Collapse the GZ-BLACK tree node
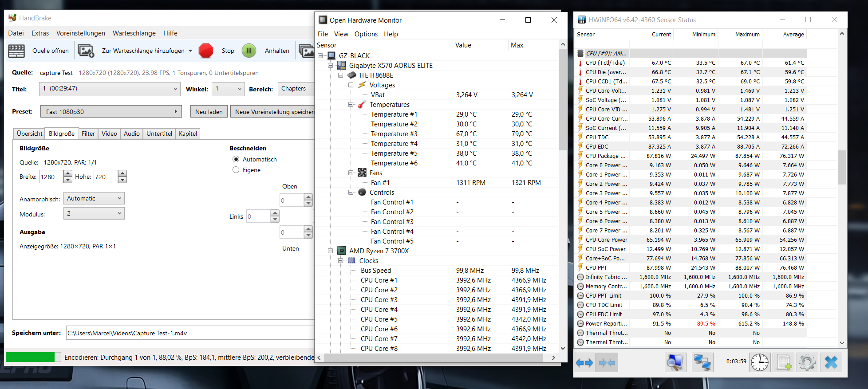The height and width of the screenshot is (389, 868). (320, 55)
